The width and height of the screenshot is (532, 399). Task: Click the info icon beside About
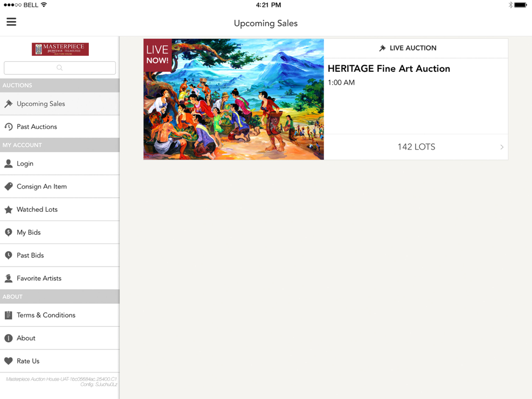click(x=9, y=338)
